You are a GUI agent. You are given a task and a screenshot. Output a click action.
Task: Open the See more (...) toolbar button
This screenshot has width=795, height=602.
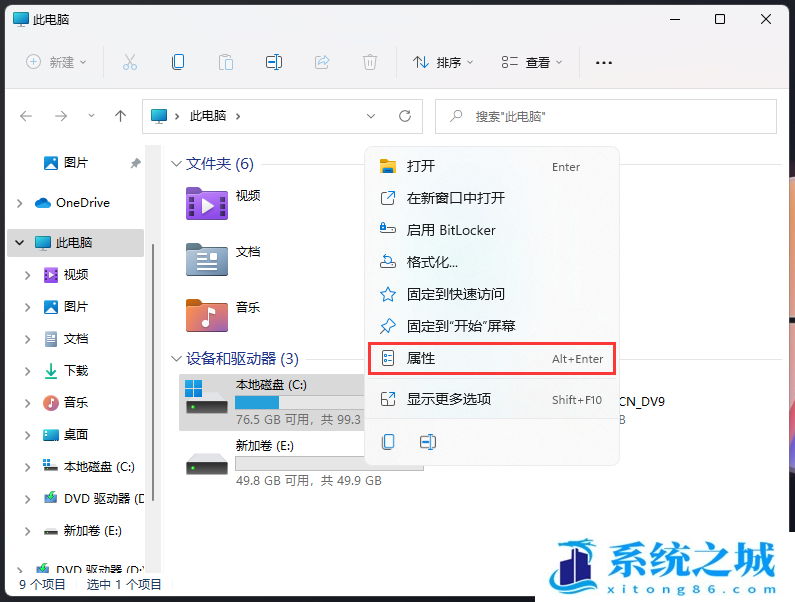[603, 62]
